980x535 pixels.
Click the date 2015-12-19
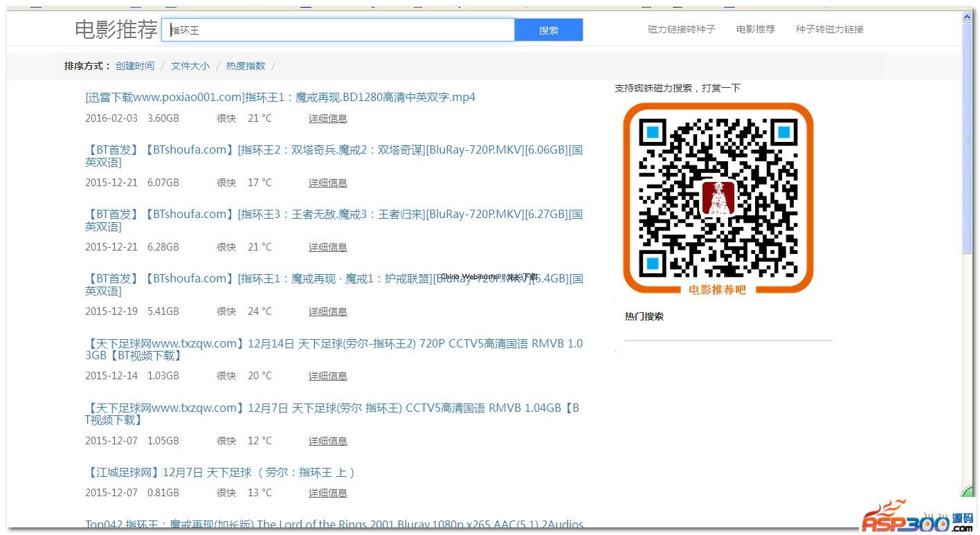(111, 311)
